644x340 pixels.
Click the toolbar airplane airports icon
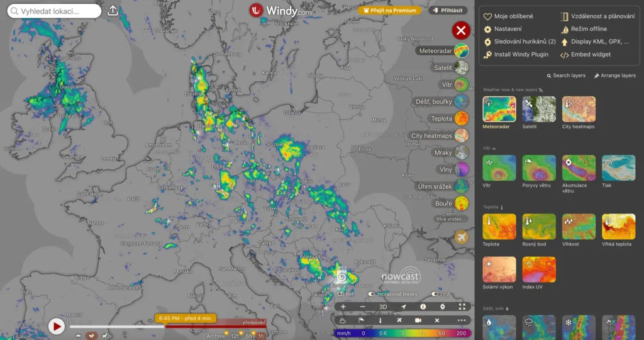point(399,320)
